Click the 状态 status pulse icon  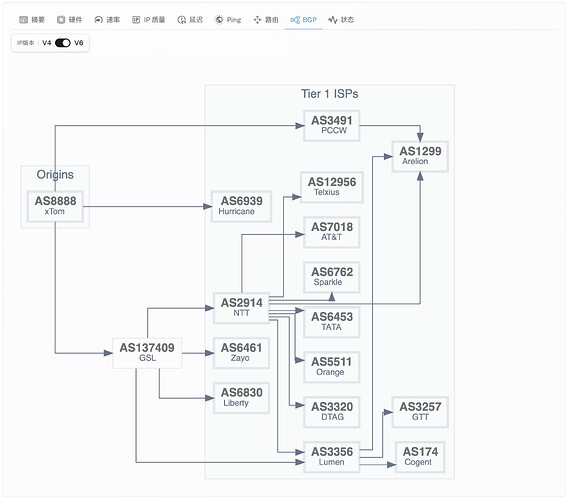[x=333, y=20]
